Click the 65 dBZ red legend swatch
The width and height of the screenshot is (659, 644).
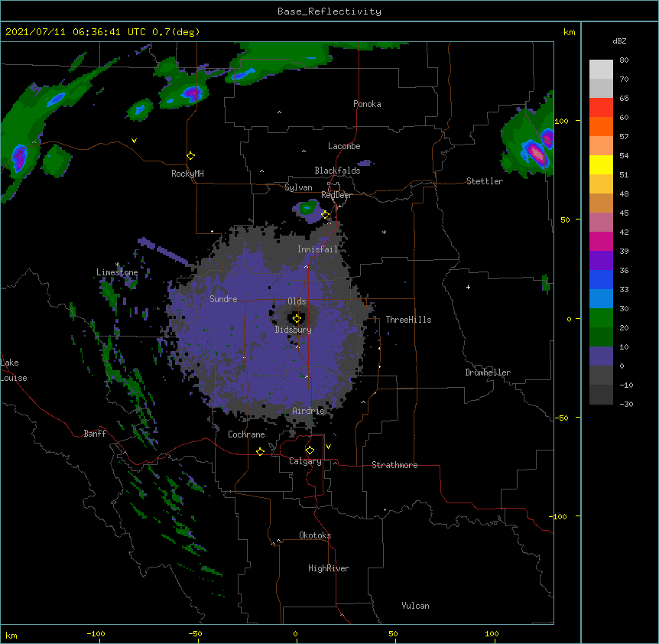pos(601,107)
